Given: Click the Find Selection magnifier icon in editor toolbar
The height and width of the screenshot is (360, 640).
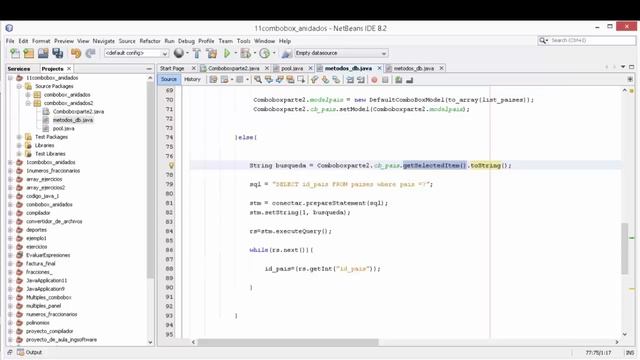Looking at the screenshot, I should click(258, 80).
